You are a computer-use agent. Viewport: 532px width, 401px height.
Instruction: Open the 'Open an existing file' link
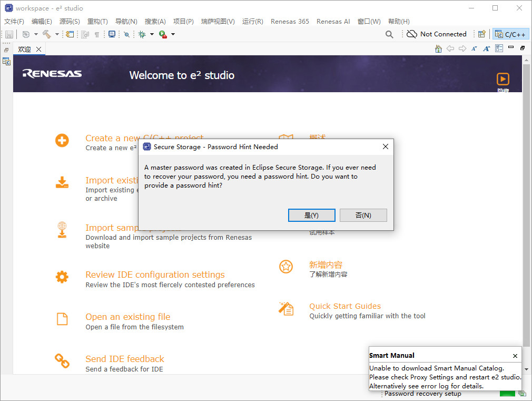click(x=128, y=317)
